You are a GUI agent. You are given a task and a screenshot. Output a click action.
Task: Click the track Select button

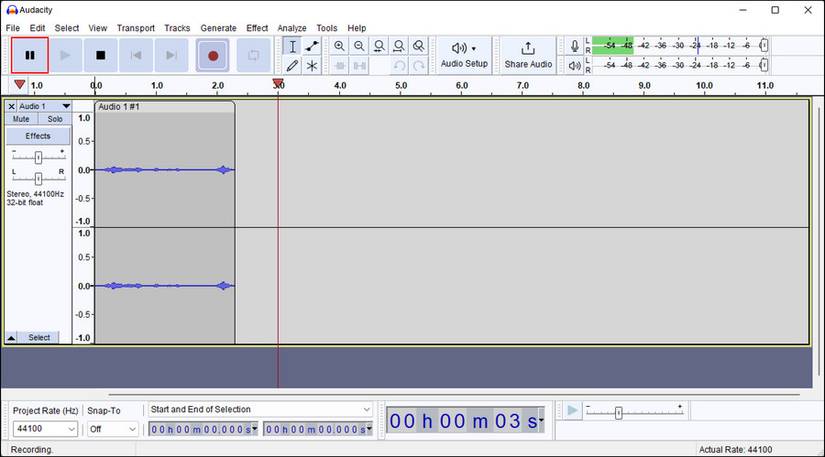[39, 338]
